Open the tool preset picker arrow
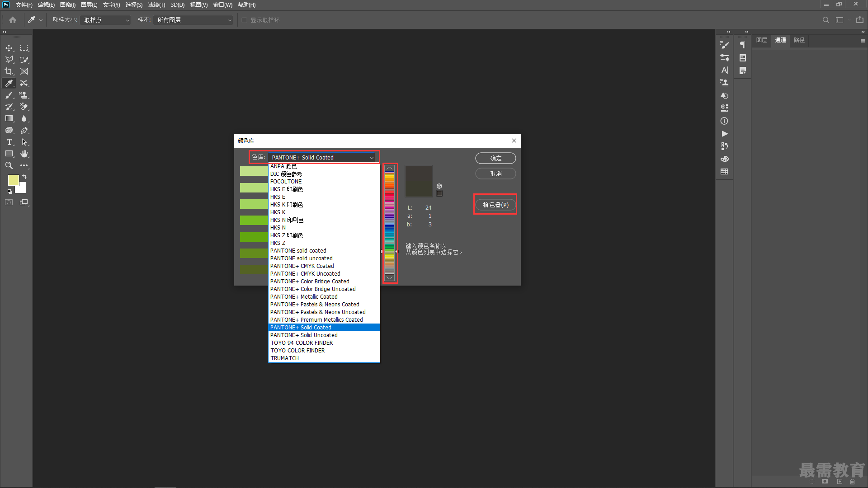 (41, 20)
